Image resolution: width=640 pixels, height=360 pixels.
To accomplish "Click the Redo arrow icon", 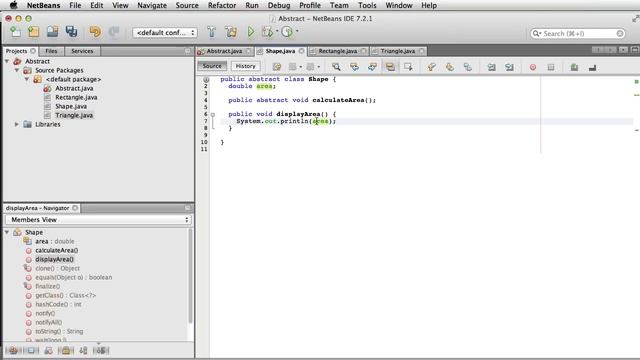I will 114,32.
